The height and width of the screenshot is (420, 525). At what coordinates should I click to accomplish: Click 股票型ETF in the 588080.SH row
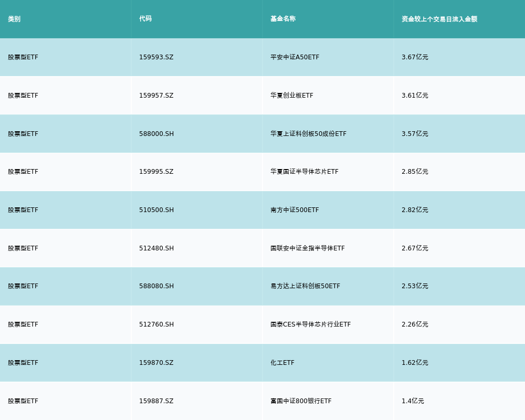click(x=23, y=286)
